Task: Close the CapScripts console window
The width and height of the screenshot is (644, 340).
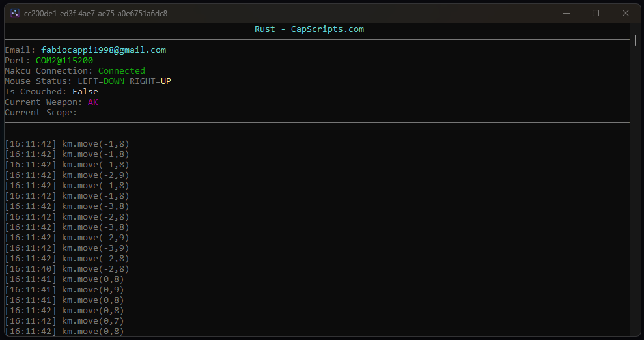Action: point(625,13)
